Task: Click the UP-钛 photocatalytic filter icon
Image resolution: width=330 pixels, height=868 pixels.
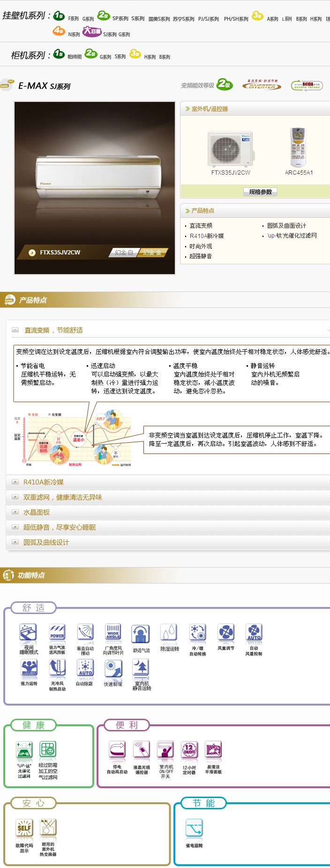Action: [x=24, y=750]
